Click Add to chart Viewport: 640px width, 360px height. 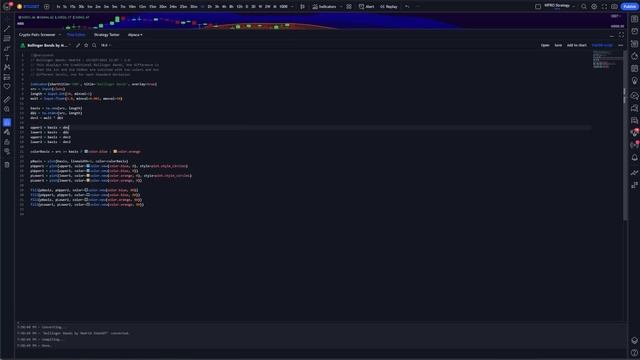point(577,45)
